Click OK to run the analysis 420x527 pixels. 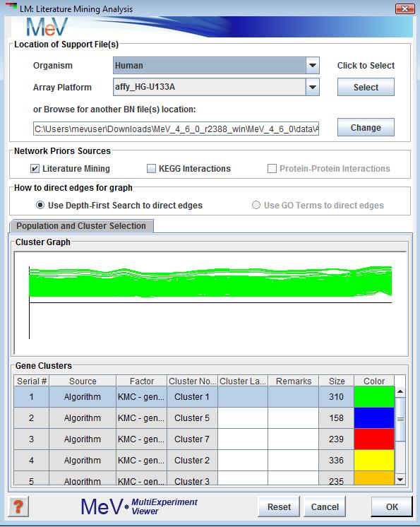[x=392, y=507]
